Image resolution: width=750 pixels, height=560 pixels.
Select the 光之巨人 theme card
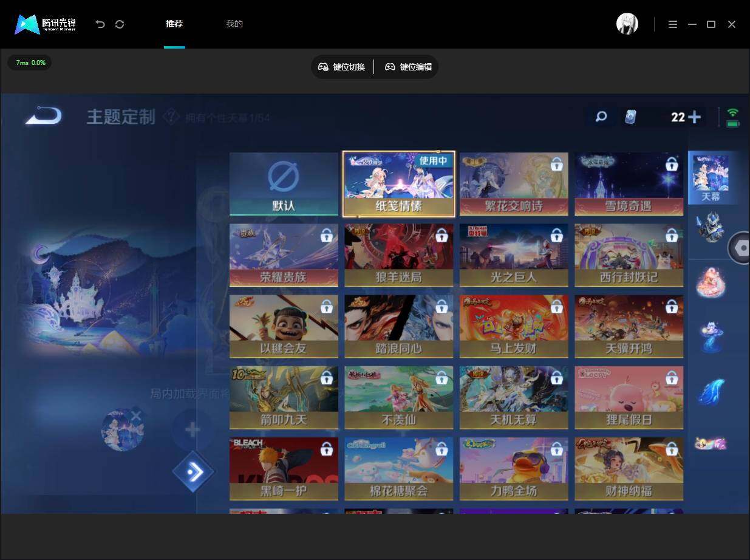click(x=514, y=255)
